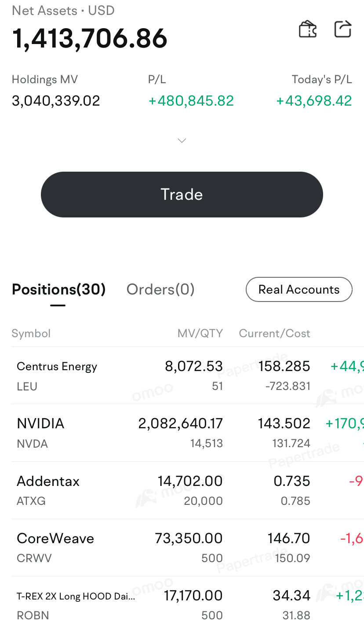Sort by the Current/Cost column header
Image resolution: width=364 pixels, height=629 pixels.
(x=275, y=334)
